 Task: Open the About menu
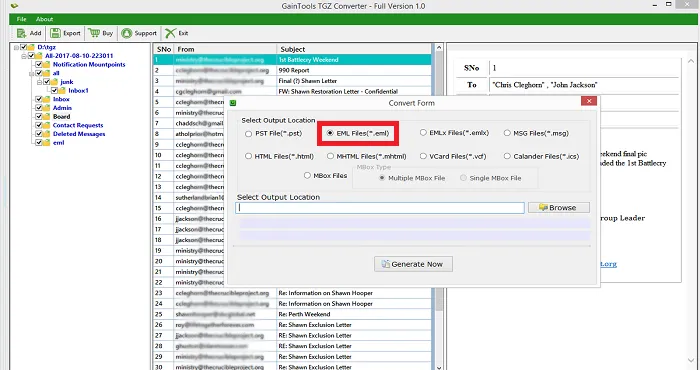pyautogui.click(x=45, y=19)
